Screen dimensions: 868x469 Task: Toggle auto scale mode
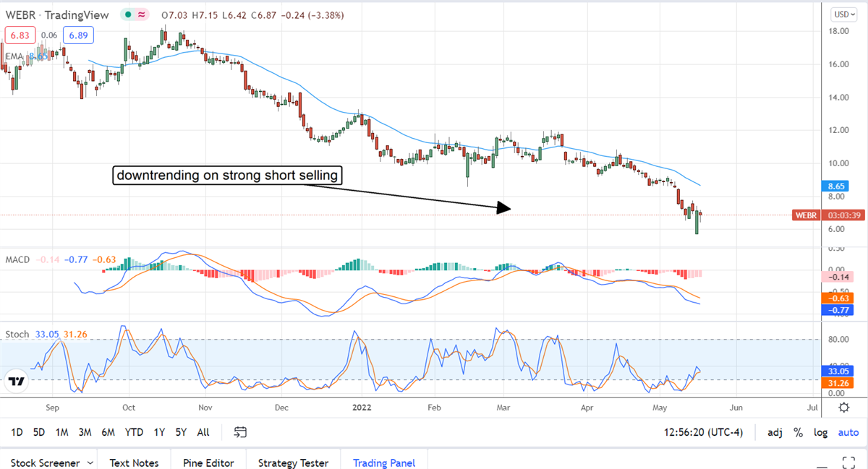tap(848, 432)
